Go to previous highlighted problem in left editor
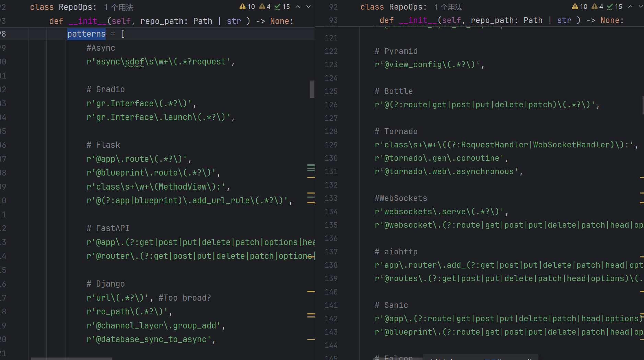644x360 pixels. (298, 7)
